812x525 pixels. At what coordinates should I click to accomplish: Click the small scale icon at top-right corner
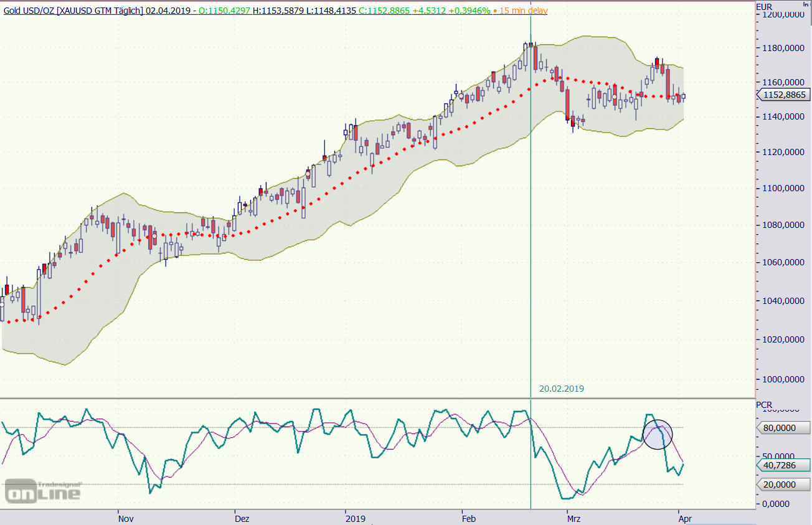pos(805,4)
